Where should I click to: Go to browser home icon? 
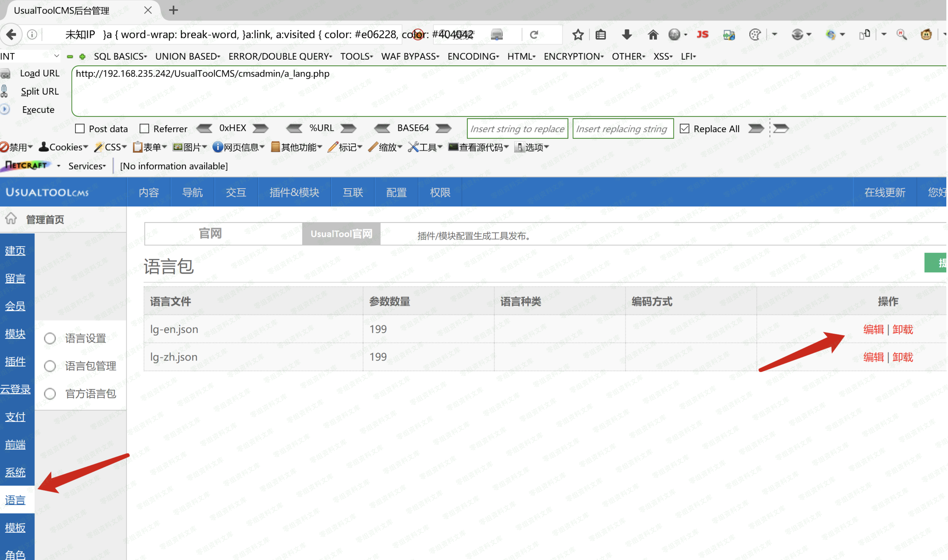(x=653, y=35)
